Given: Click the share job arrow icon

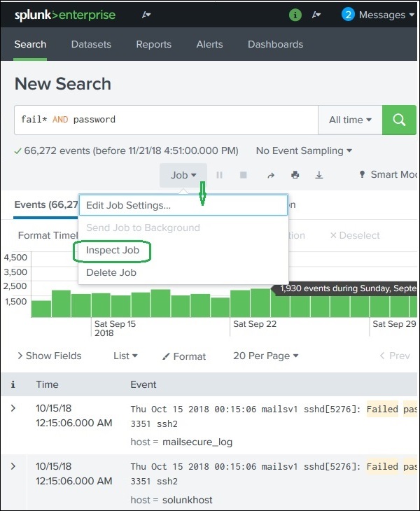Looking at the screenshot, I should [271, 175].
